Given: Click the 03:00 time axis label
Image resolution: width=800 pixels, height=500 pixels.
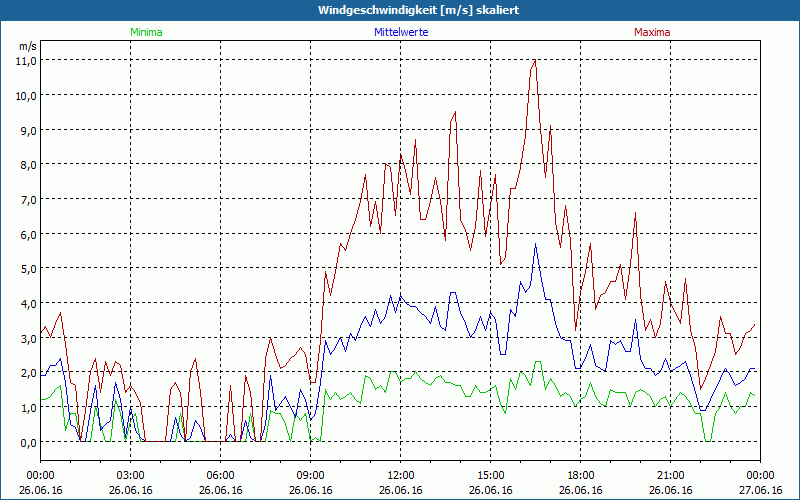Looking at the screenshot, I should [x=130, y=476].
